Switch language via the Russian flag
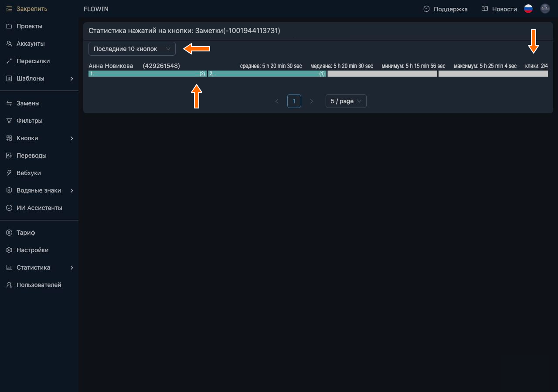The width and height of the screenshot is (558, 392). (x=528, y=9)
